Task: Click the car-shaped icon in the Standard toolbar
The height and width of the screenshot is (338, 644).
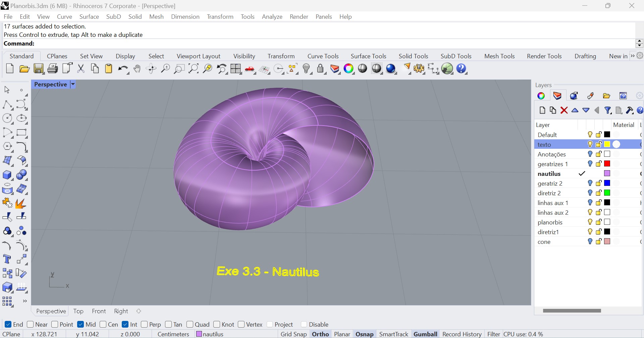Action: pyautogui.click(x=250, y=69)
